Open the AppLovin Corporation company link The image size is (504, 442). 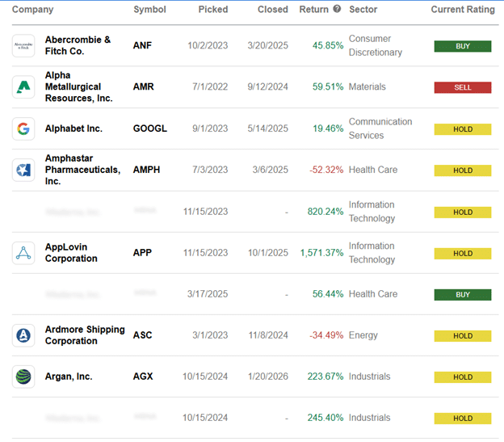pyautogui.click(x=72, y=253)
